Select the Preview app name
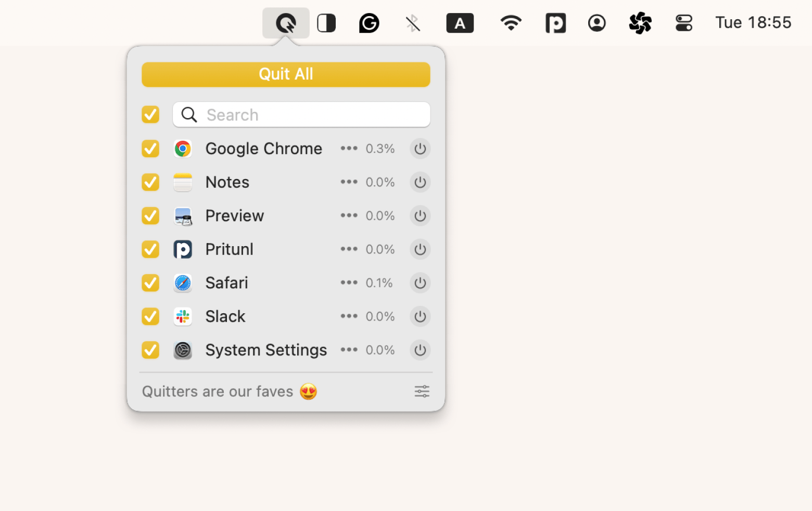This screenshot has width=812, height=511. 235,215
